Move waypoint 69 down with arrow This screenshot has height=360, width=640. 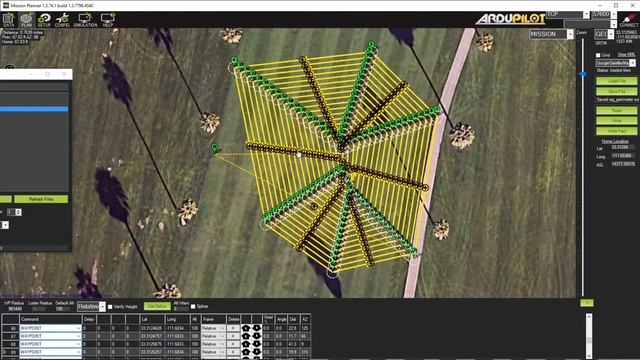(x=256, y=351)
